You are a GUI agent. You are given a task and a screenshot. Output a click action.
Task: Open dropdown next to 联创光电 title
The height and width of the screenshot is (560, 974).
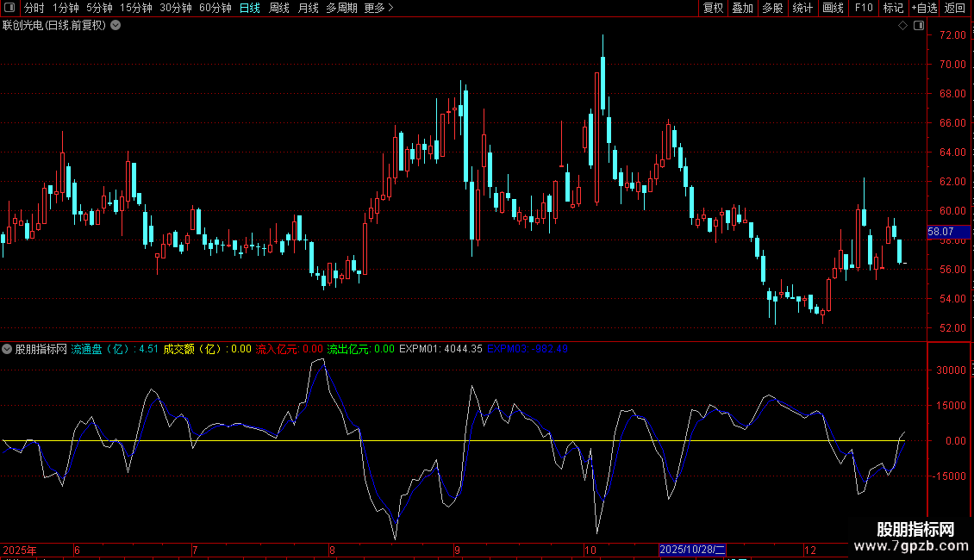coord(116,26)
